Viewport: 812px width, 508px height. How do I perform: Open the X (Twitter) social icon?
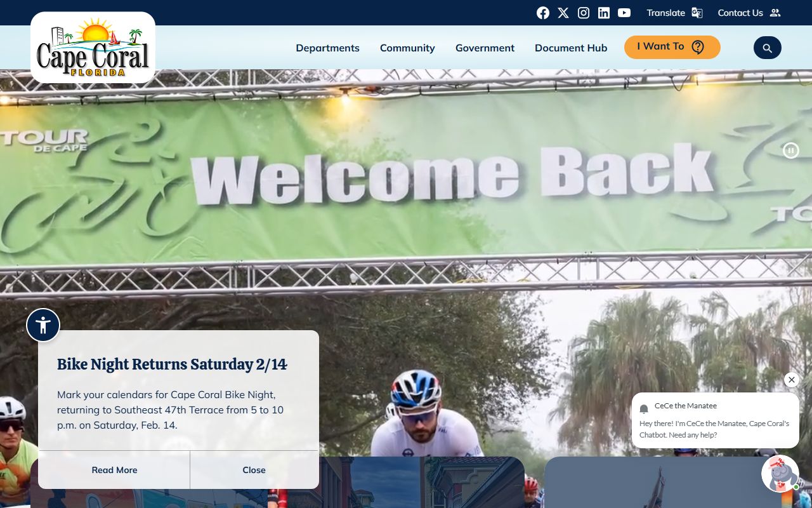click(563, 13)
